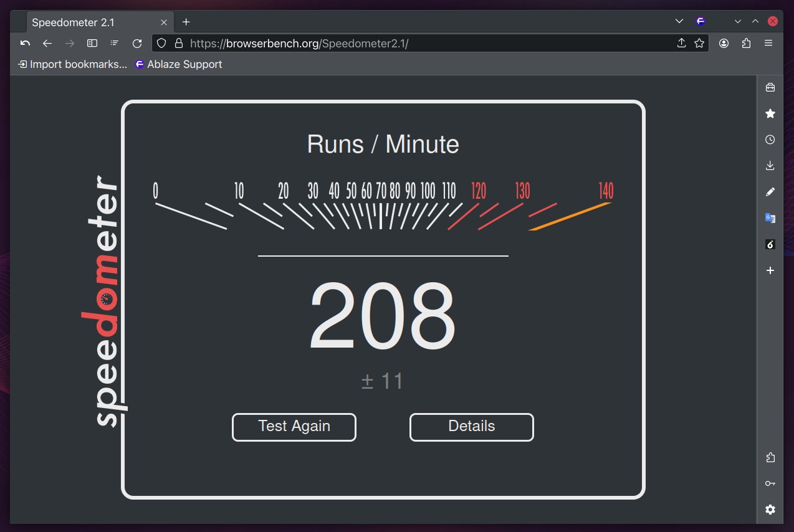
Task: Toggle the sidebar panel icon in toolbar
Action: coord(92,43)
